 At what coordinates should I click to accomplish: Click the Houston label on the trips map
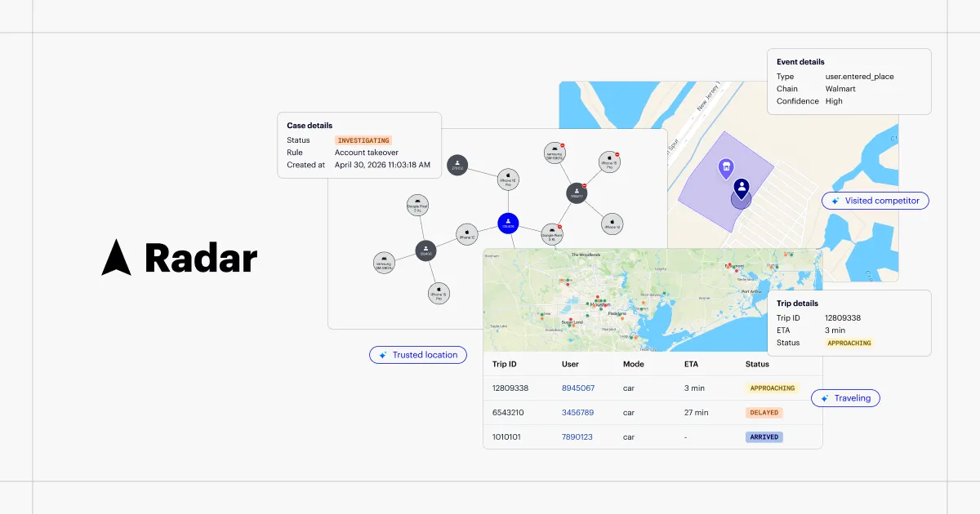point(600,304)
